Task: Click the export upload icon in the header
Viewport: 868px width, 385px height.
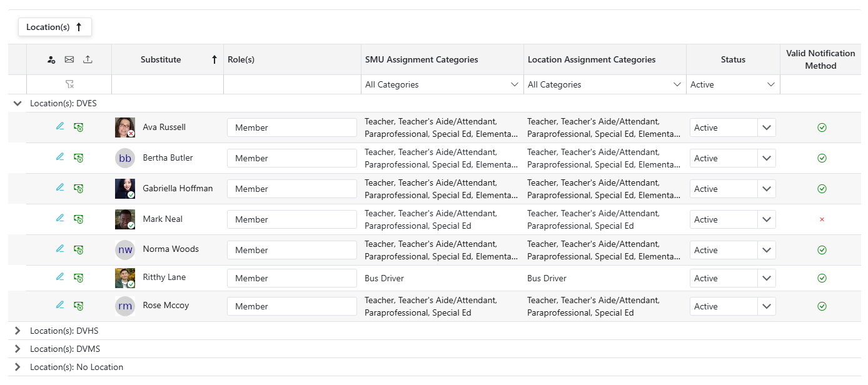Action: point(88,60)
